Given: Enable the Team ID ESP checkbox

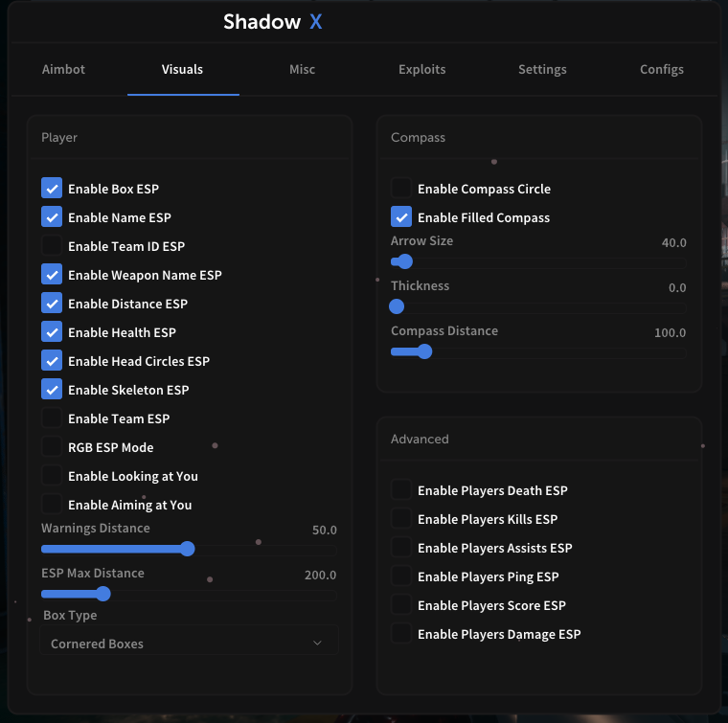Looking at the screenshot, I should 52,246.
